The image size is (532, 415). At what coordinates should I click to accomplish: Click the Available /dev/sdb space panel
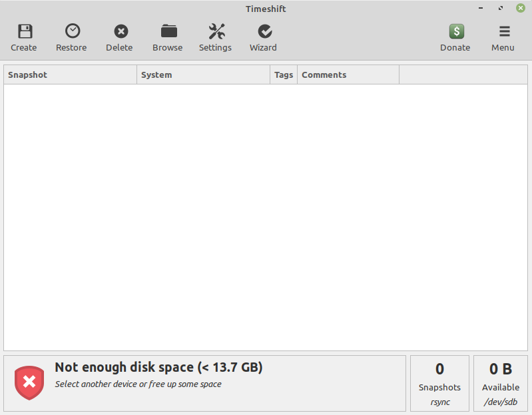click(x=501, y=383)
